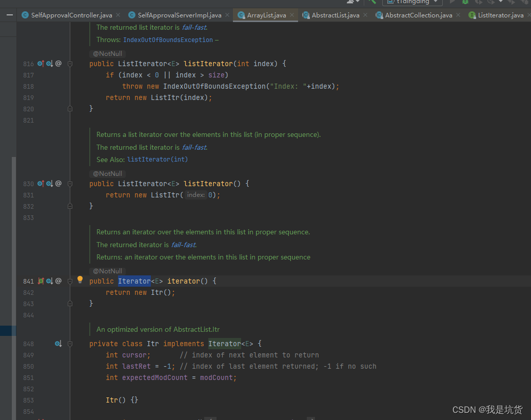Click the overridden-method gutter icon on line 841
The image size is (531, 420).
click(49, 281)
